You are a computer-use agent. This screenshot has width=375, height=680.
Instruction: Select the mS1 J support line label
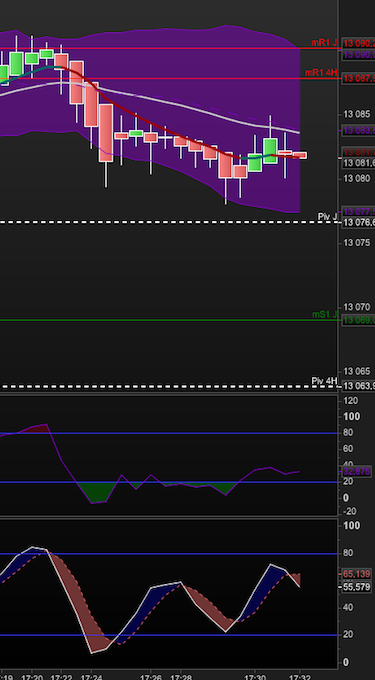pyautogui.click(x=324, y=314)
